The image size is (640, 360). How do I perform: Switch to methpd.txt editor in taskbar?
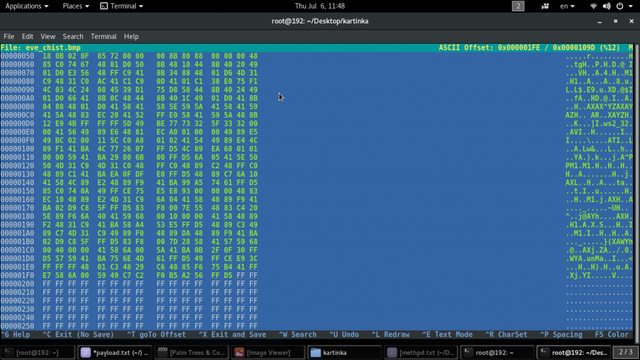422,352
